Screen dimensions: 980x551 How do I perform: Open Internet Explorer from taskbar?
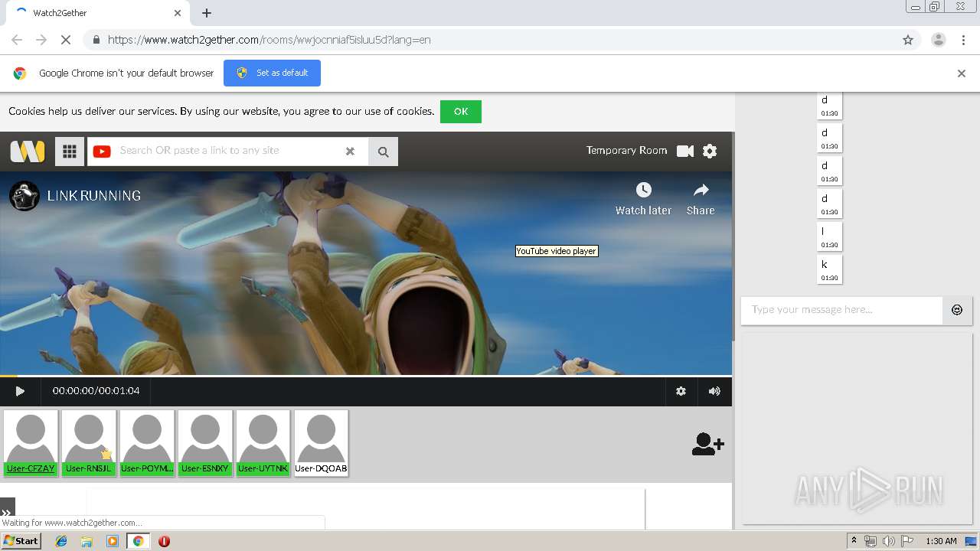(x=61, y=541)
